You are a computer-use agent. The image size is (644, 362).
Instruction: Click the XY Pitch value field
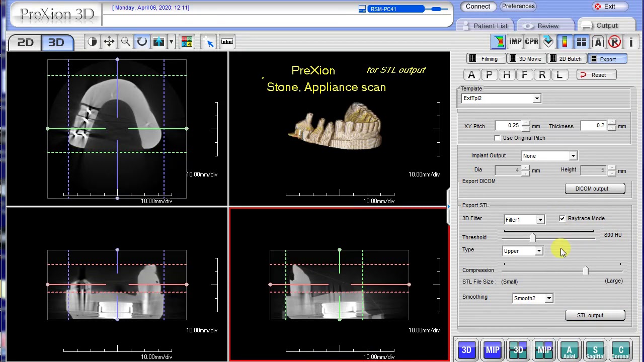tap(508, 126)
